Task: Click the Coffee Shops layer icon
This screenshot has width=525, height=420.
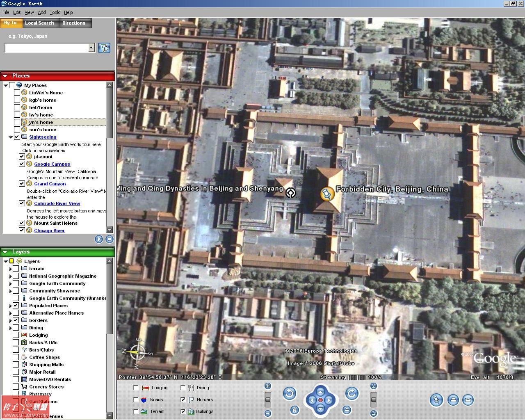Action: pos(24,357)
